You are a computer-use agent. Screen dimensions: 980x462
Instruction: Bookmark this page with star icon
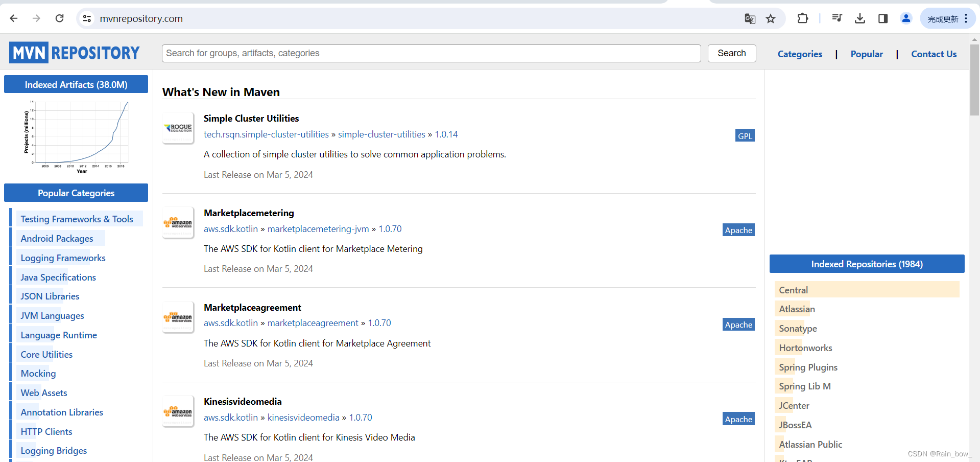click(771, 19)
